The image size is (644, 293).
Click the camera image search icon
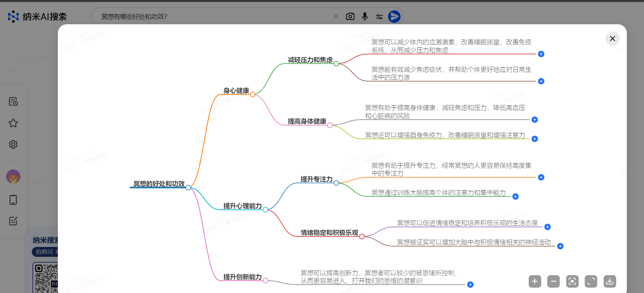pos(350,16)
